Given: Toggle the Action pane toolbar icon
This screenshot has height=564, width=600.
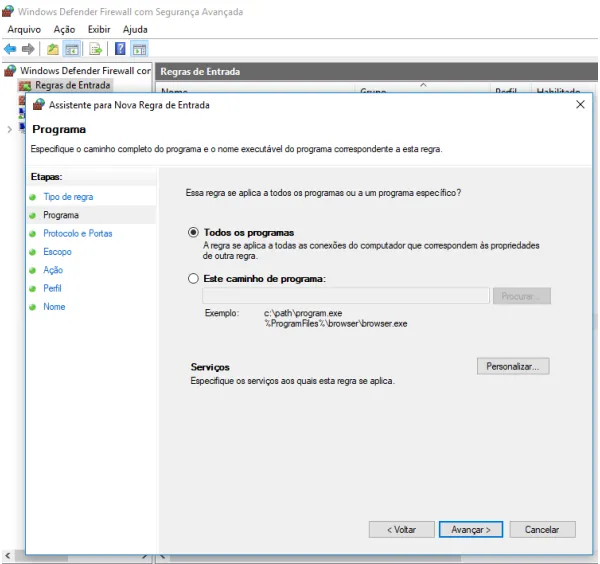Looking at the screenshot, I should click(x=139, y=49).
